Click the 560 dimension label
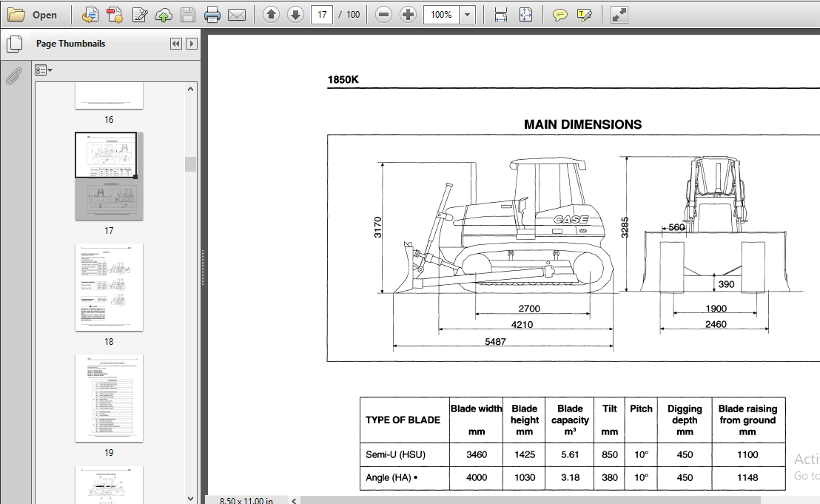Viewport: 820px width, 504px height. (676, 227)
